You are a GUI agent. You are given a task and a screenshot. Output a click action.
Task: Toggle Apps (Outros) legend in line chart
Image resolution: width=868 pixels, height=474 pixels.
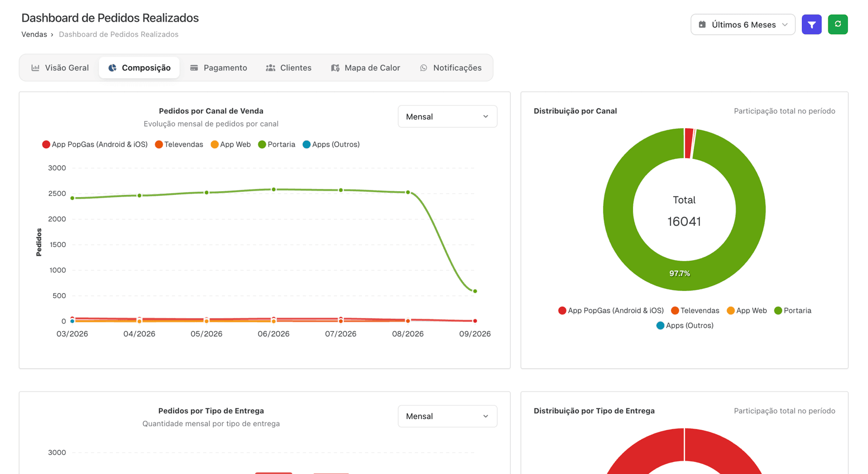tap(331, 144)
